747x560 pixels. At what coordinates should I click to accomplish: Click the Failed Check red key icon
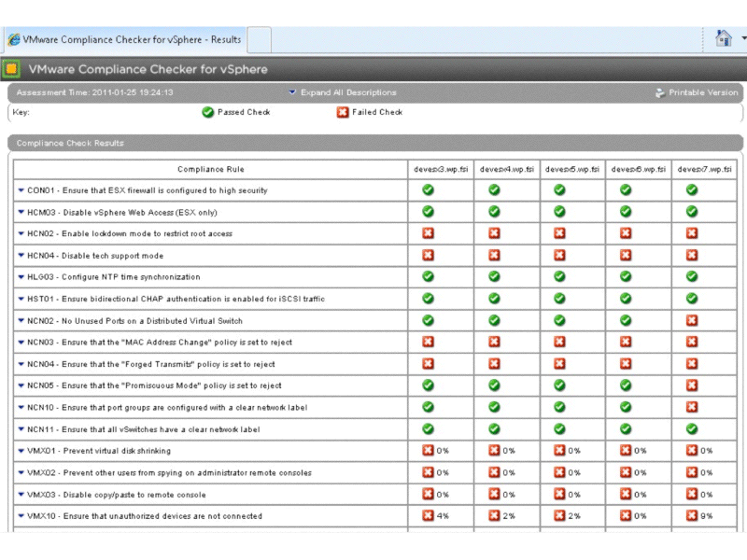click(342, 112)
